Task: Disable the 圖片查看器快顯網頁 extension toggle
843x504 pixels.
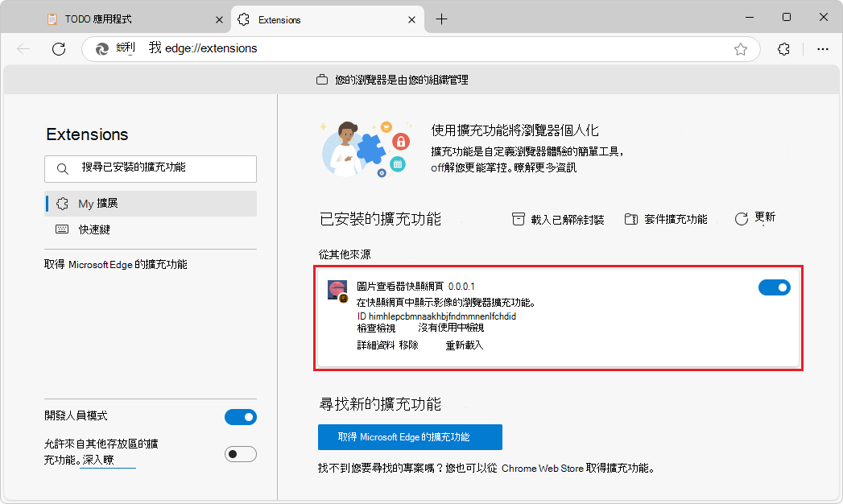Action: (x=774, y=287)
